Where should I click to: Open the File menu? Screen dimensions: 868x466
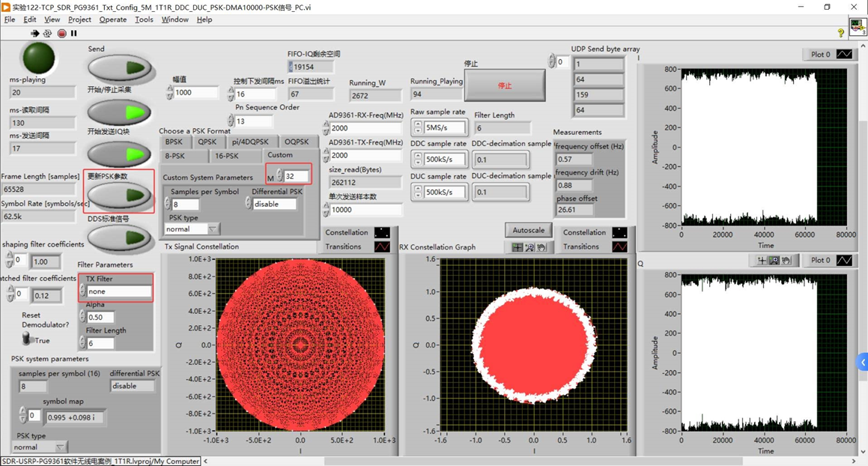click(10, 19)
